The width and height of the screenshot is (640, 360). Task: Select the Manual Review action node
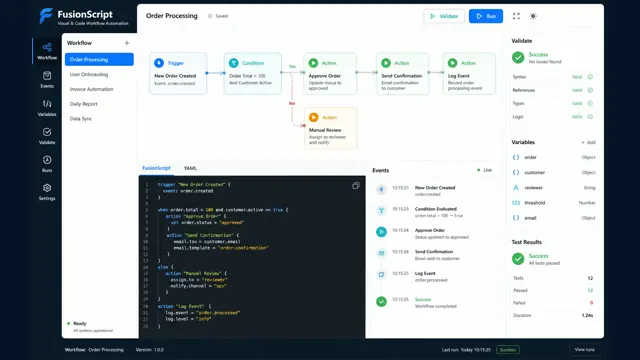[331, 128]
